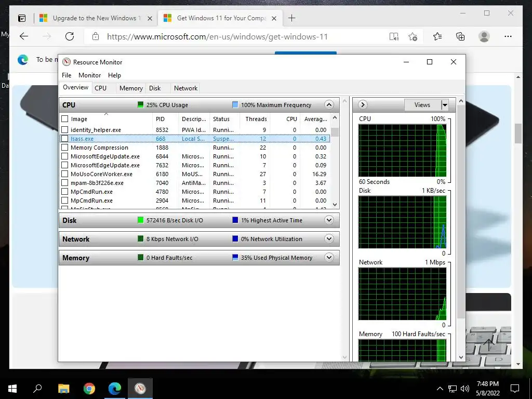The width and height of the screenshot is (532, 399).
Task: Add this page to favorites star icon
Action: (413, 37)
